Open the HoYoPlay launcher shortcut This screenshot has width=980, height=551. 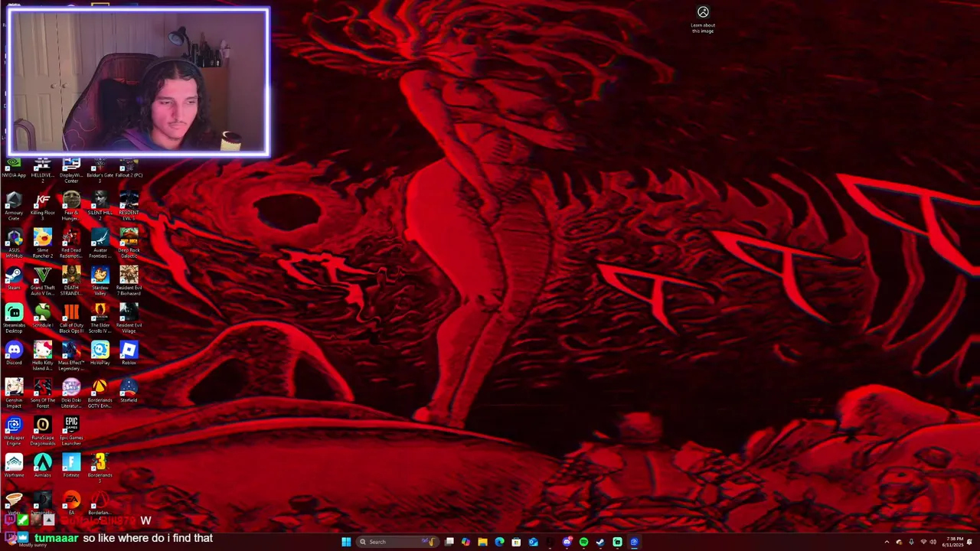(100, 354)
